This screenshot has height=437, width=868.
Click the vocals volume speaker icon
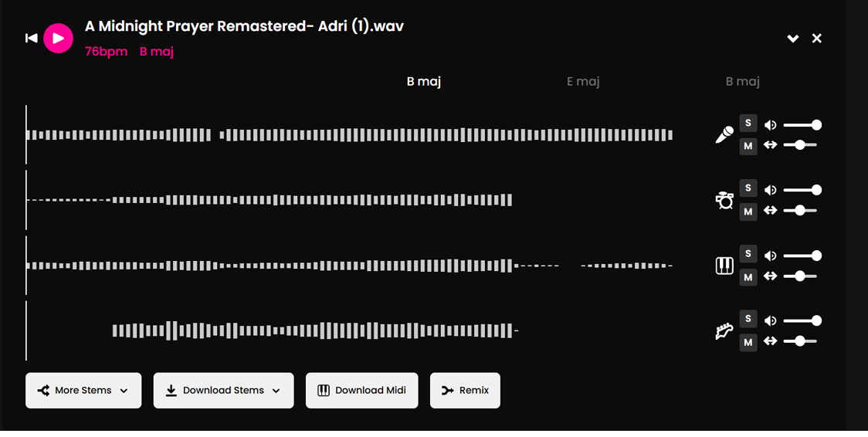point(770,125)
